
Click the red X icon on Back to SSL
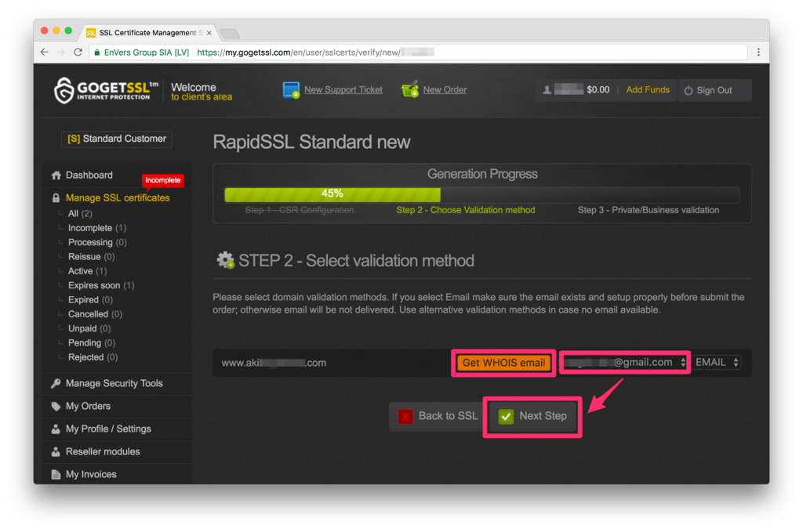(x=405, y=416)
